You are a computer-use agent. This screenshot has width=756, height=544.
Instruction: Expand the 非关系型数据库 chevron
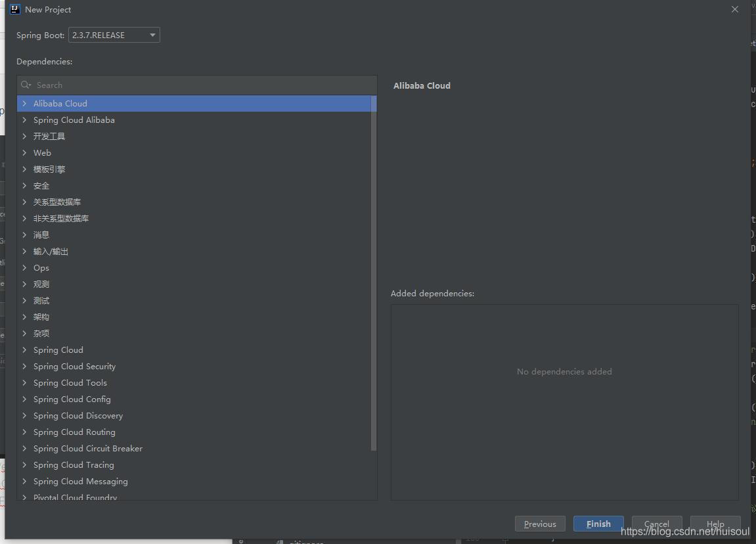coord(24,219)
